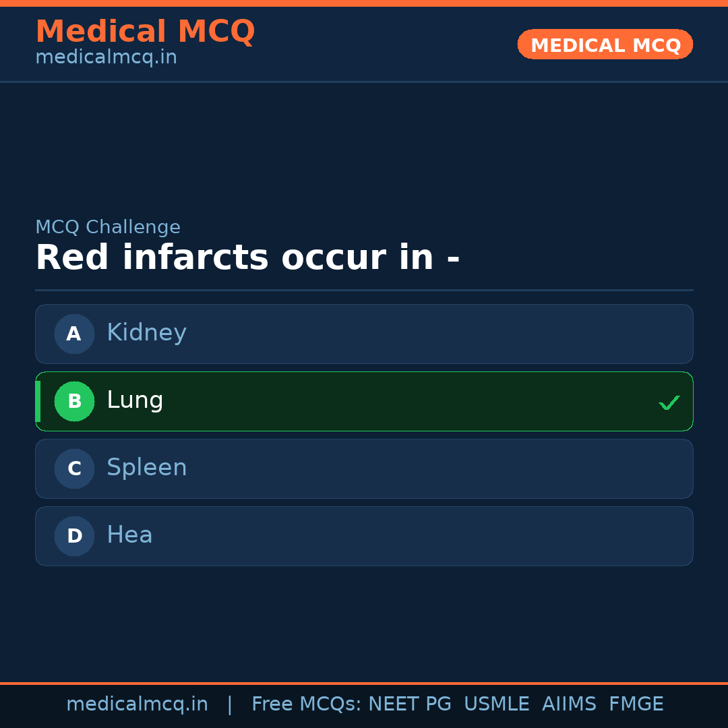This screenshot has height=728, width=728.
Task: Open the medicalmcq.in link in footer
Action: 137,704
